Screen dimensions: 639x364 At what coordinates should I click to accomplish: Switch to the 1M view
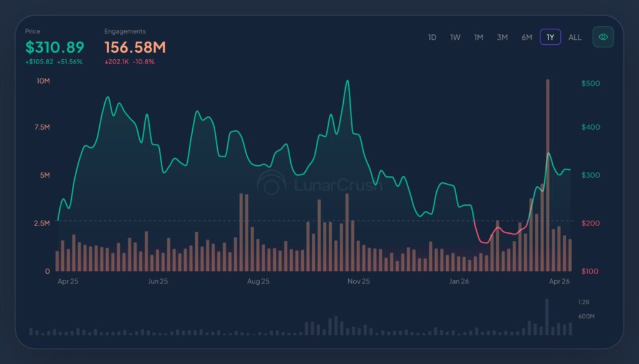pos(478,37)
